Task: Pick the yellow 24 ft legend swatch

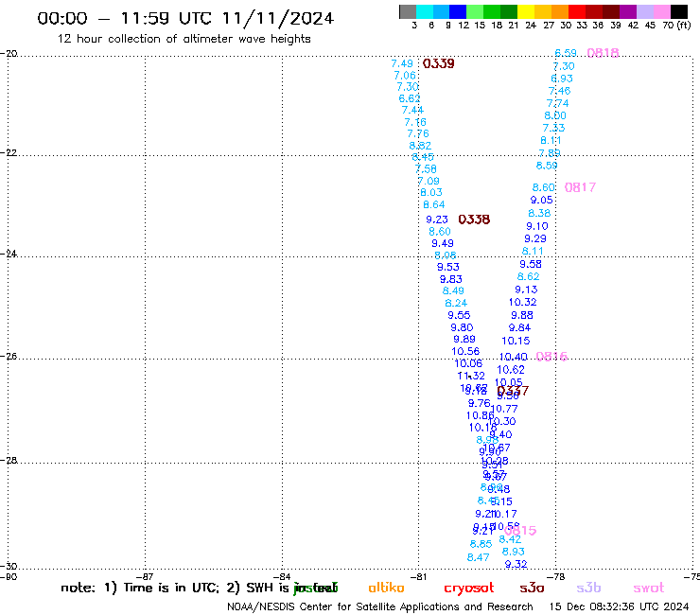Action: (x=526, y=11)
